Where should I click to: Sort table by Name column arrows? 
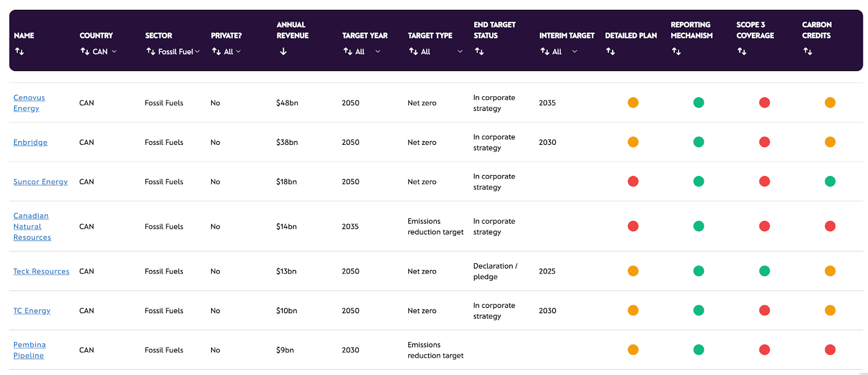coord(20,52)
